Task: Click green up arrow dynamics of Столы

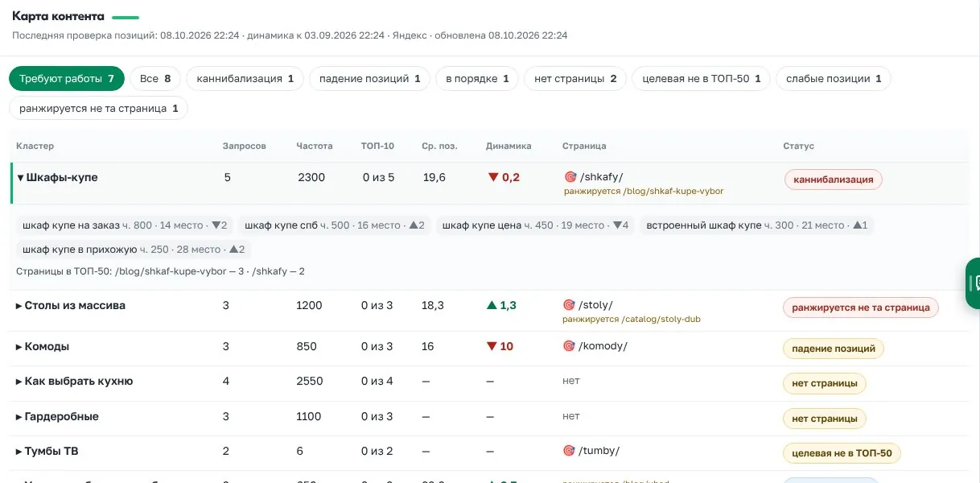Action: click(501, 305)
